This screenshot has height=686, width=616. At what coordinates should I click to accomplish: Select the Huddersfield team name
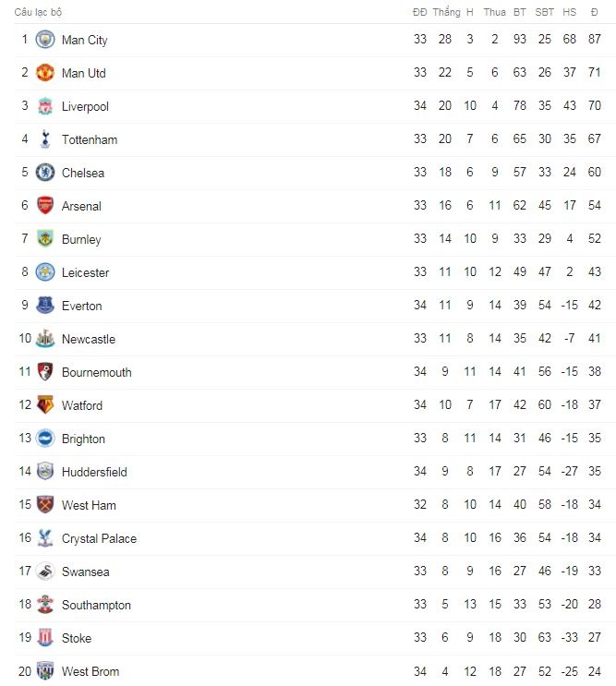(x=94, y=472)
